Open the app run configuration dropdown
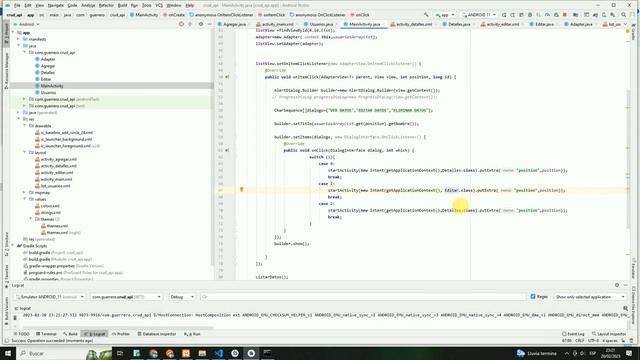 (x=445, y=15)
